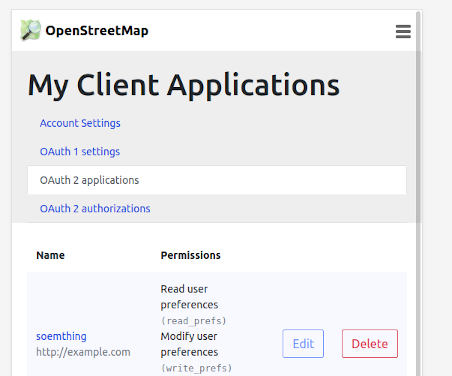Click the Modify user preferences text

tap(189, 344)
